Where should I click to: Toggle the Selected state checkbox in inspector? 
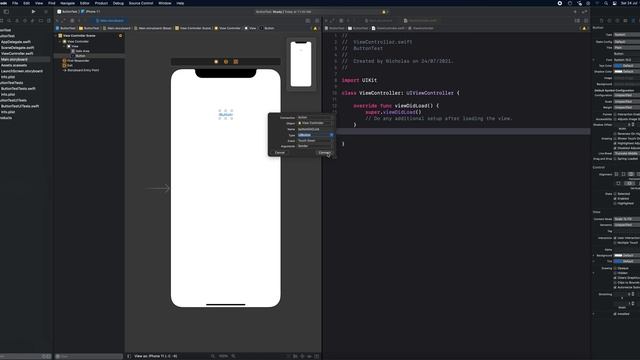tap(615, 194)
